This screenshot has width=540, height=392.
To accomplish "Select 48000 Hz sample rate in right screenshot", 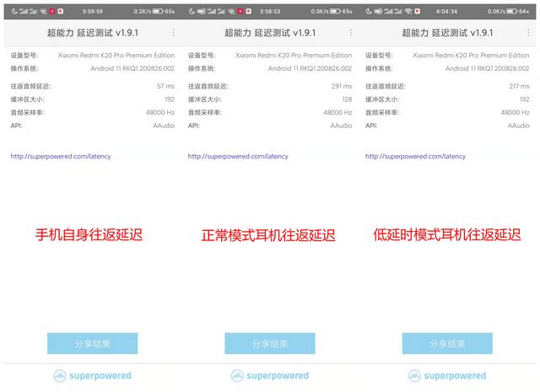I will pyautogui.click(x=515, y=112).
